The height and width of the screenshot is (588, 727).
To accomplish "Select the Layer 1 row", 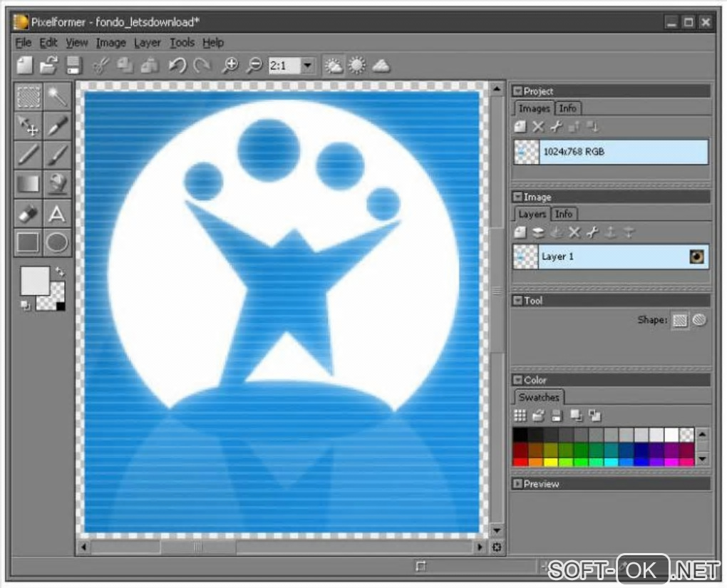I will tap(611, 257).
